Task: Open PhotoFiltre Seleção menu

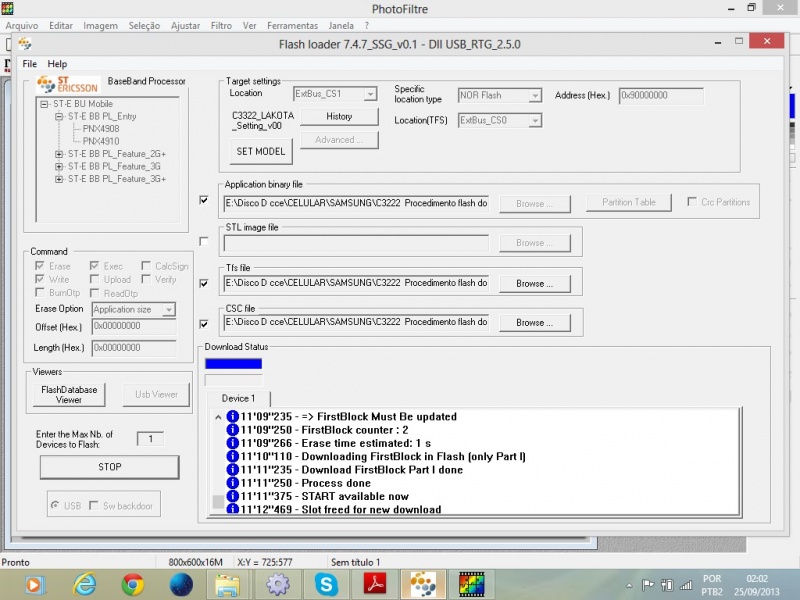Action: (144, 26)
